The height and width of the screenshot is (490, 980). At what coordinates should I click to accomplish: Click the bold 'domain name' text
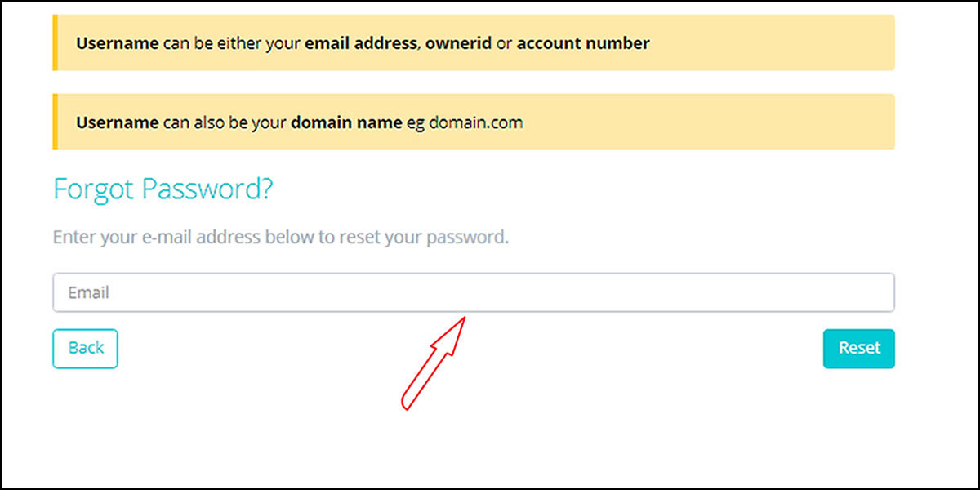(347, 122)
